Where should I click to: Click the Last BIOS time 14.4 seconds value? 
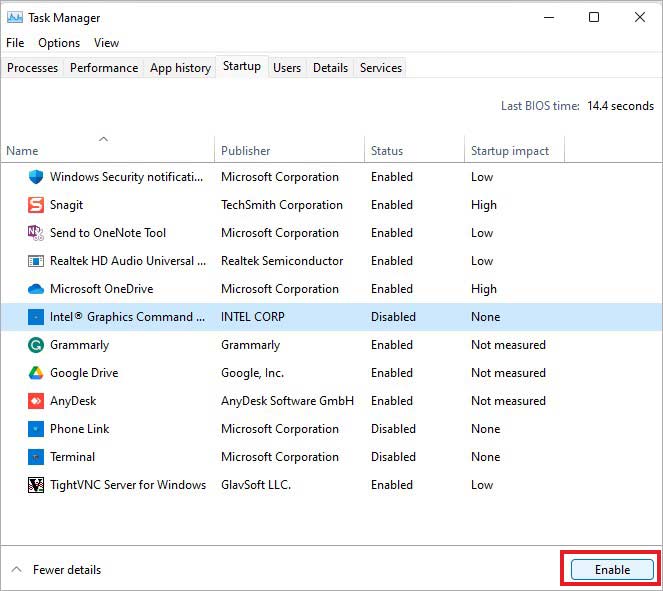(620, 106)
